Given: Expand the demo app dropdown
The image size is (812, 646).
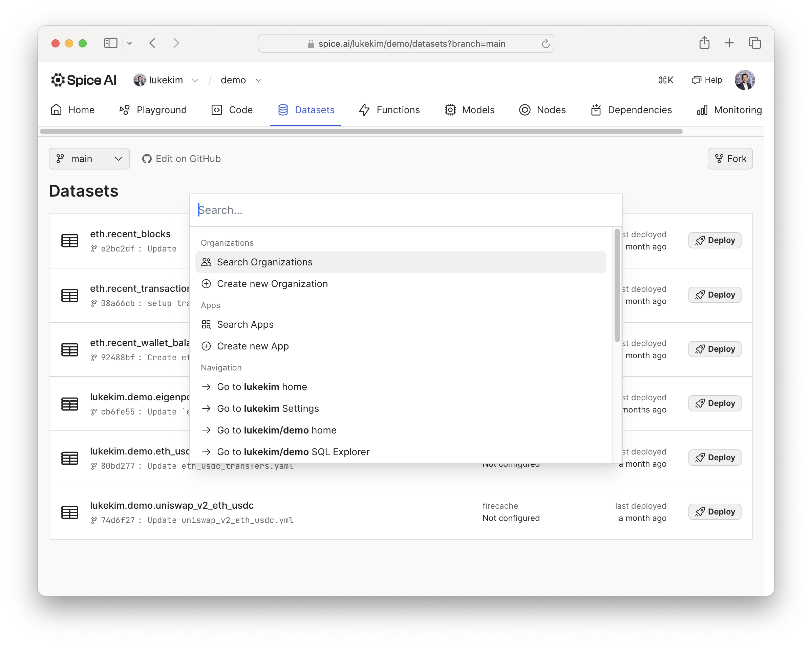Looking at the screenshot, I should pyautogui.click(x=258, y=80).
